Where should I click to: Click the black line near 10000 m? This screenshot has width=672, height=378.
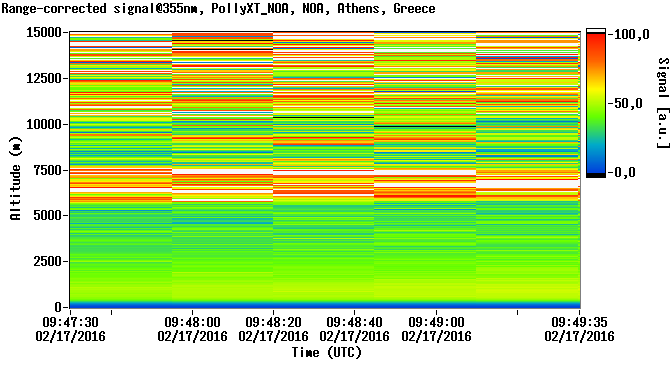pos(425,126)
